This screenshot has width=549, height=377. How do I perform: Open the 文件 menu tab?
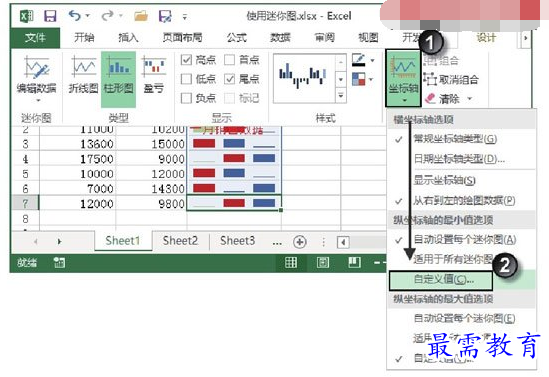click(35, 37)
